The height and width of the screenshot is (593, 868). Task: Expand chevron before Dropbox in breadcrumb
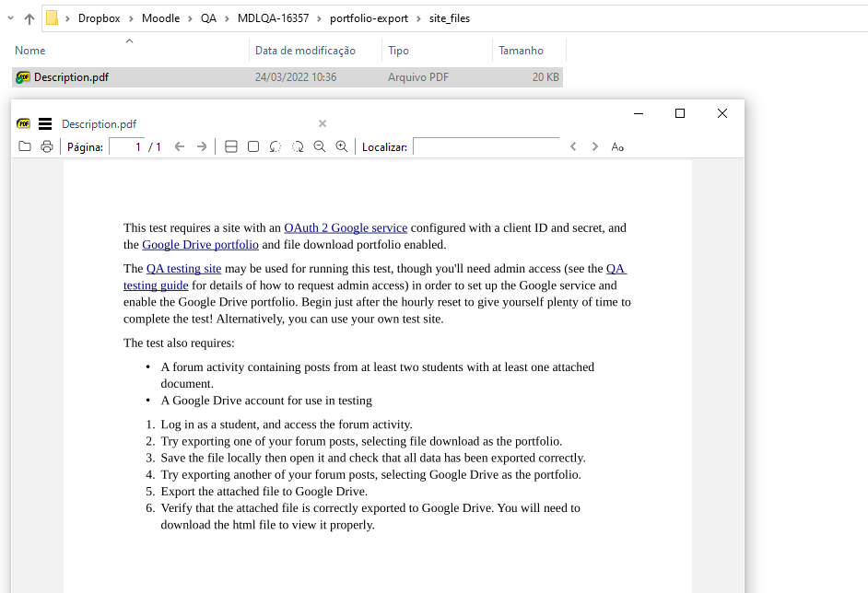tap(67, 18)
